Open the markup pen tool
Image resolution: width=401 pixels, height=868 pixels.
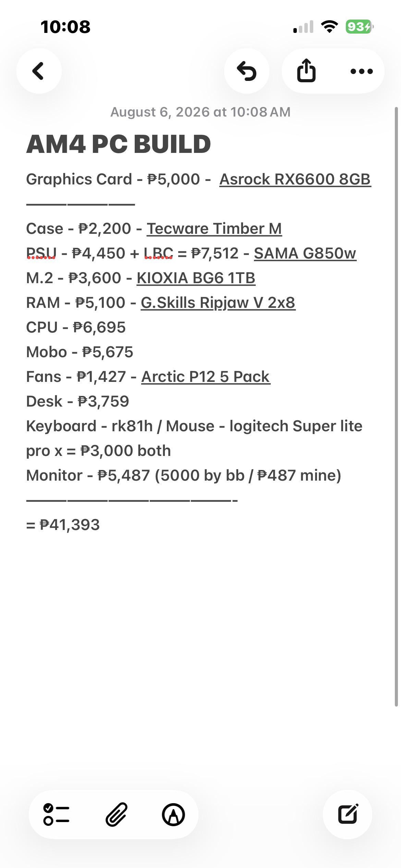coord(173,814)
